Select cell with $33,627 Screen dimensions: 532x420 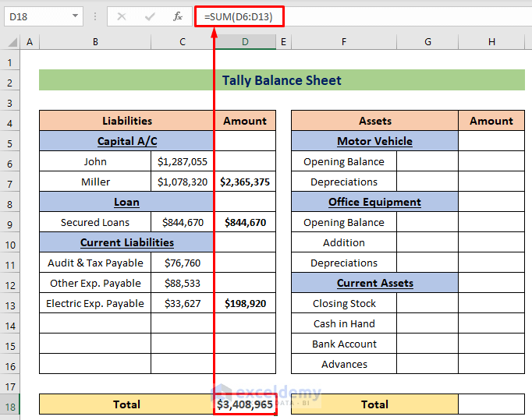coord(183,303)
